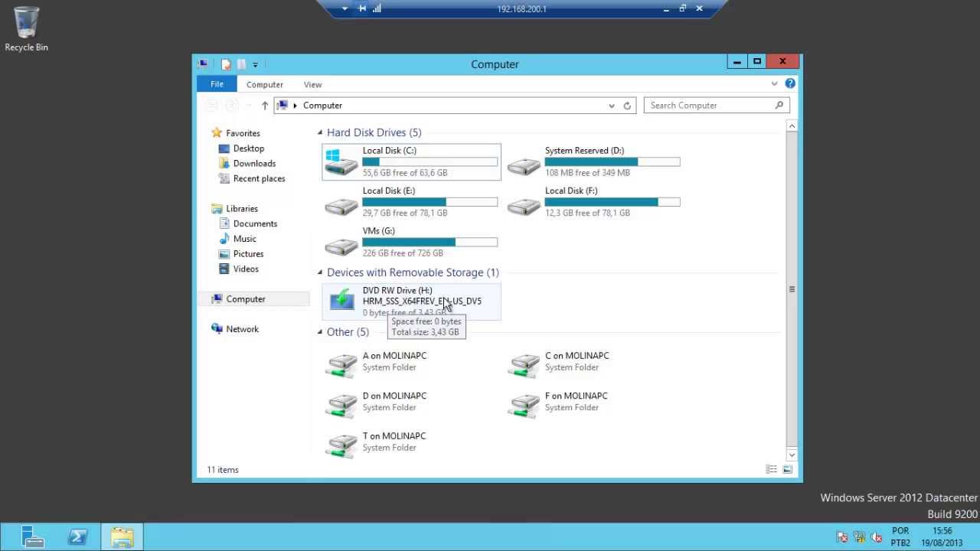Open Music library
The image size is (980, 551).
(245, 239)
